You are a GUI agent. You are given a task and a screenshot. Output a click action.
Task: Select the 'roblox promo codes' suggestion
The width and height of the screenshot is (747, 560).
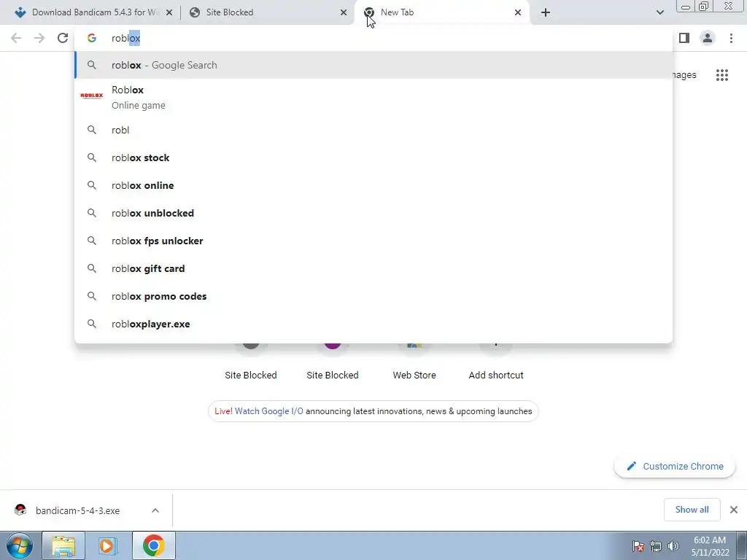click(x=373, y=296)
